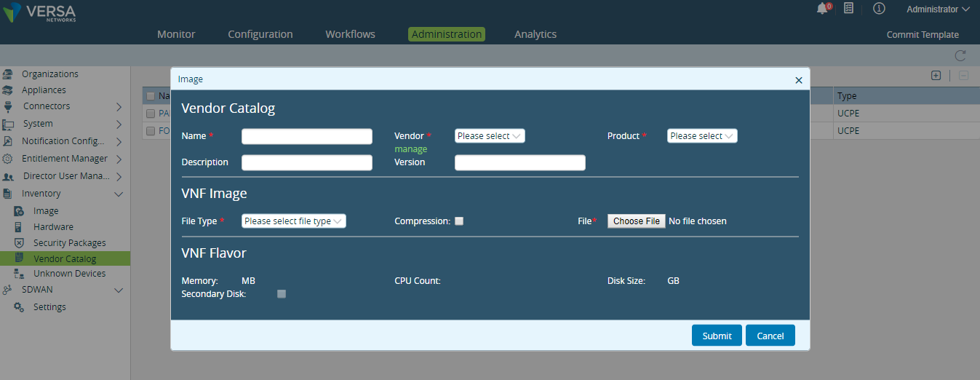Screen dimensions: 980x380
Task: Click the Director User Management icon
Action: [8, 176]
